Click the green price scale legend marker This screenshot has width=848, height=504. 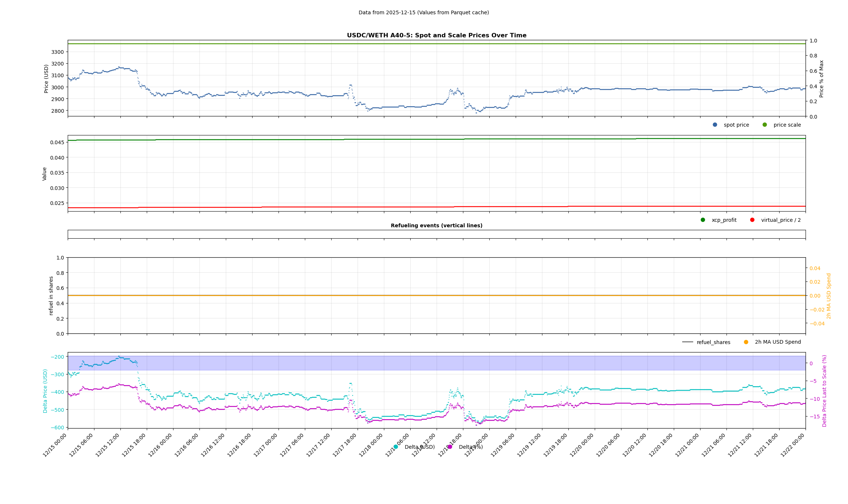point(765,125)
